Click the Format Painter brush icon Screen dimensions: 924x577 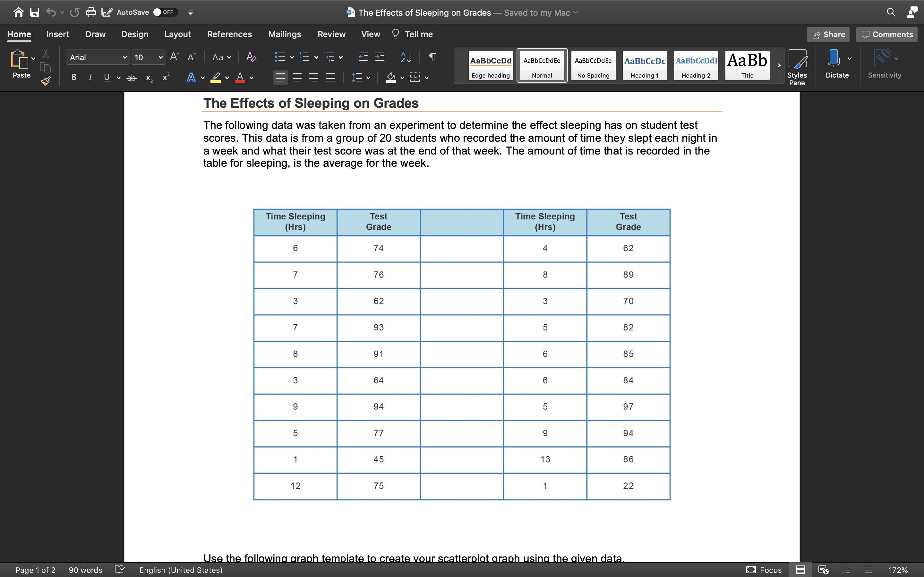(x=46, y=81)
